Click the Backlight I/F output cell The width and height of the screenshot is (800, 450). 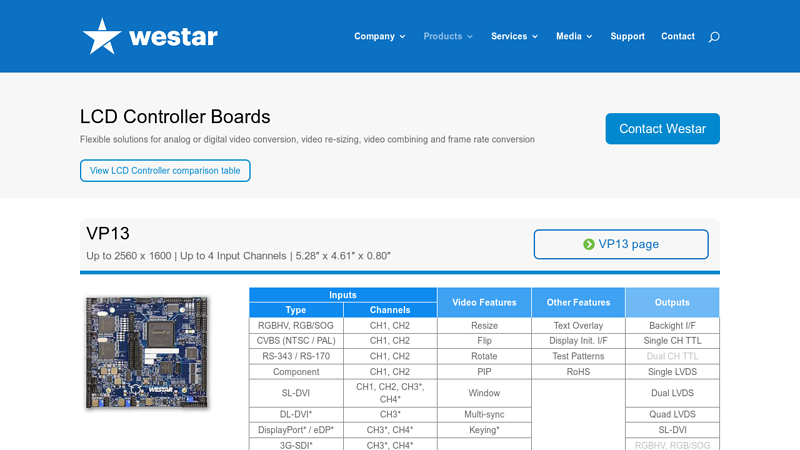point(672,326)
